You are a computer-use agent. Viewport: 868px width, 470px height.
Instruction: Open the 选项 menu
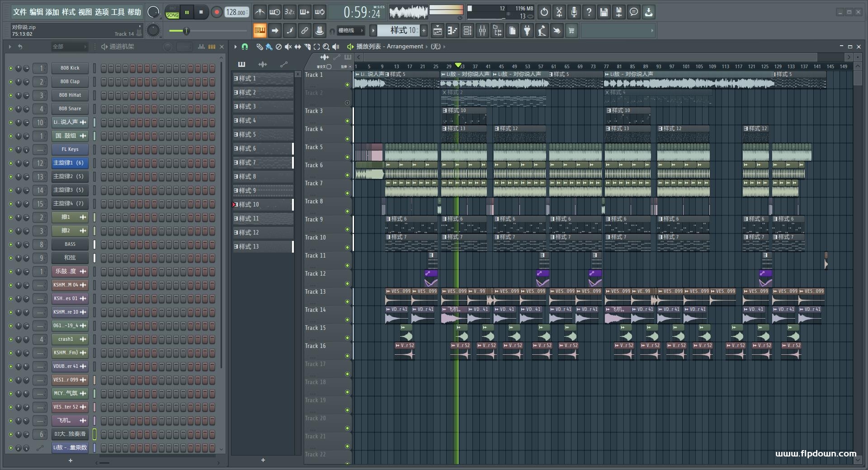pyautogui.click(x=102, y=12)
